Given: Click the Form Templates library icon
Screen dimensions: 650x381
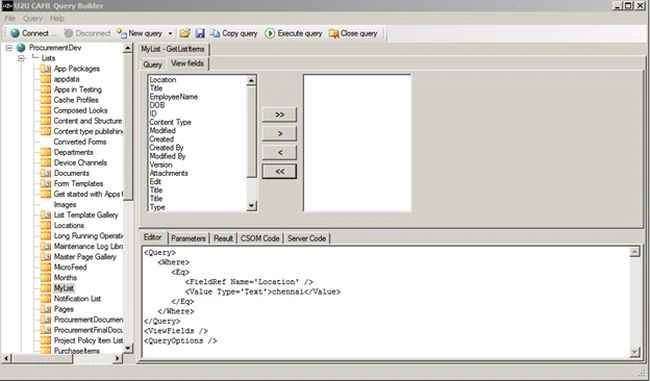Looking at the screenshot, I should click(46, 183).
